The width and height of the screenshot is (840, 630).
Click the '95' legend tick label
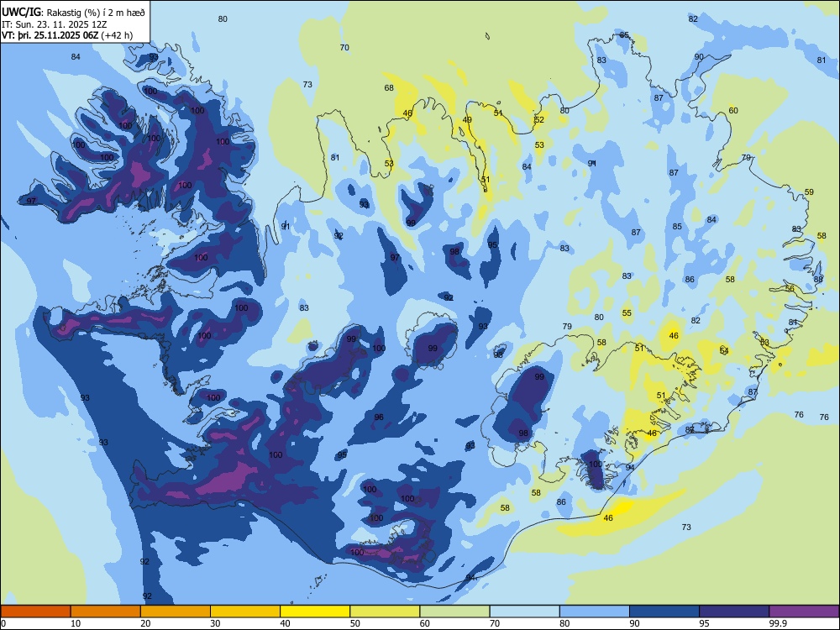coord(705,623)
